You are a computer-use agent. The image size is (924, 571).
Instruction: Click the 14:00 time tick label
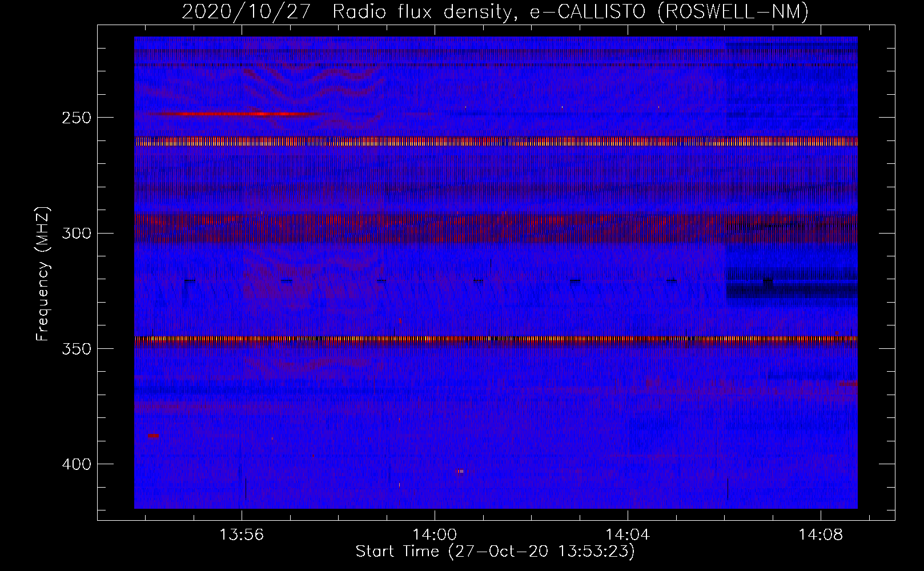coord(435,535)
